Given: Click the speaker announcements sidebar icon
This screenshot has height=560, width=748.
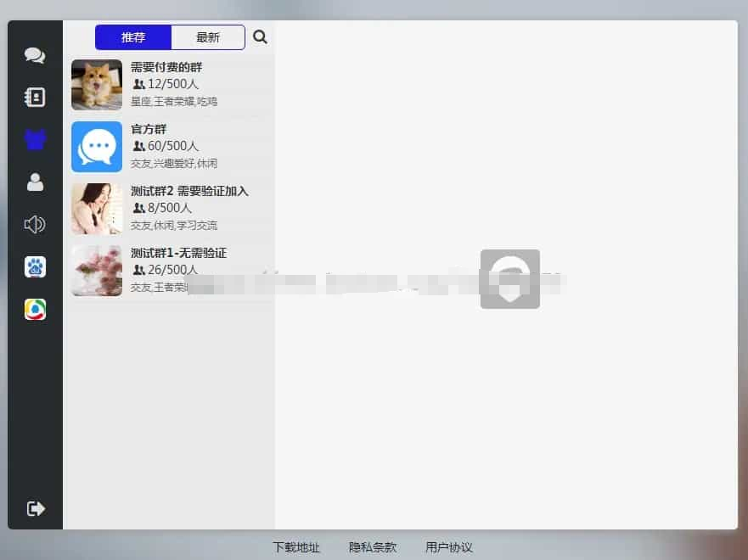Looking at the screenshot, I should tap(35, 225).
